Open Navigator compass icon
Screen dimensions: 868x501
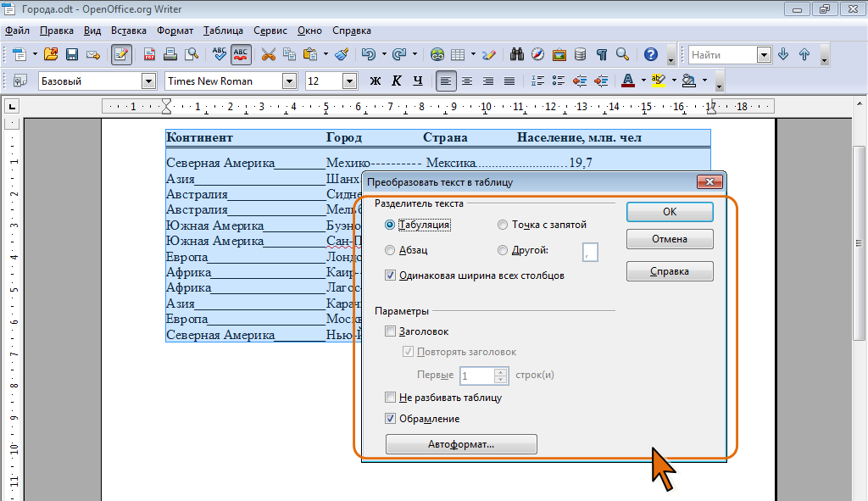click(x=537, y=54)
